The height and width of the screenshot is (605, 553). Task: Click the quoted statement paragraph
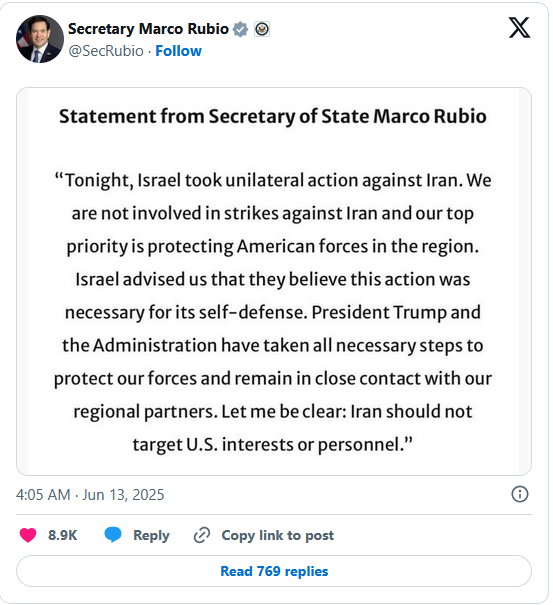pos(273,312)
